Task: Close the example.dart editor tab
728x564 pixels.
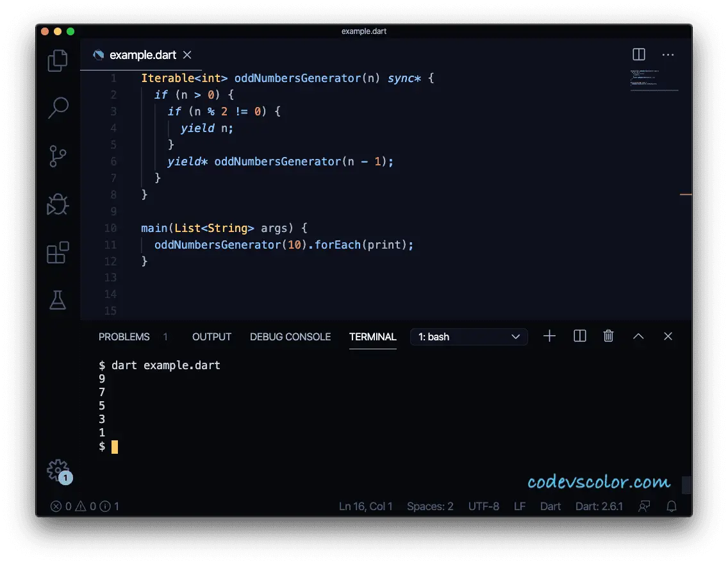Action: (x=187, y=54)
